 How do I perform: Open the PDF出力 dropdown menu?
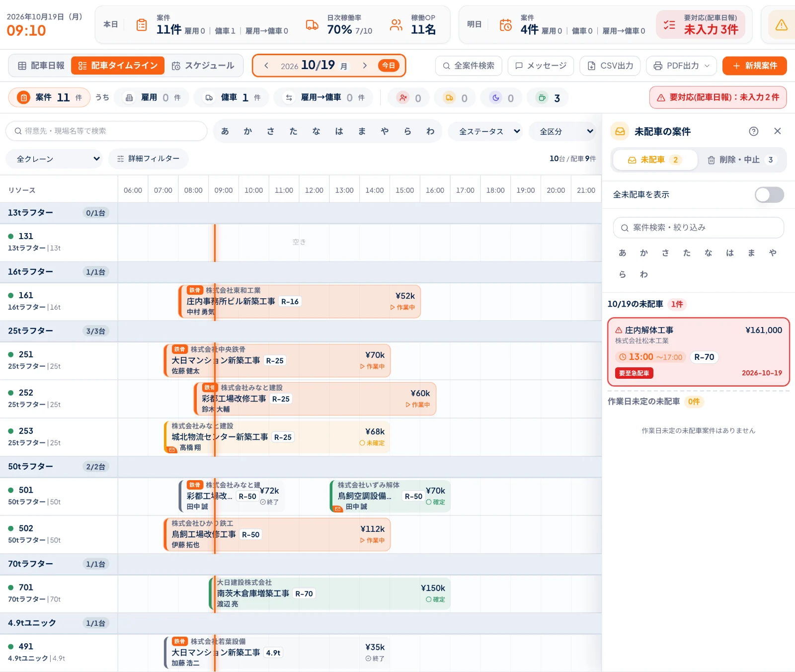click(681, 66)
